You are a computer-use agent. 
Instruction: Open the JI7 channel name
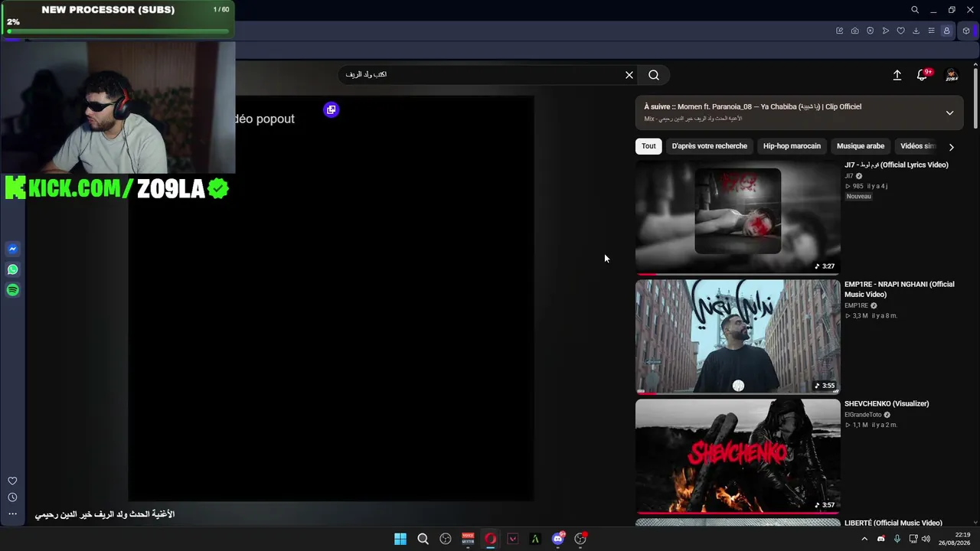[x=849, y=176]
